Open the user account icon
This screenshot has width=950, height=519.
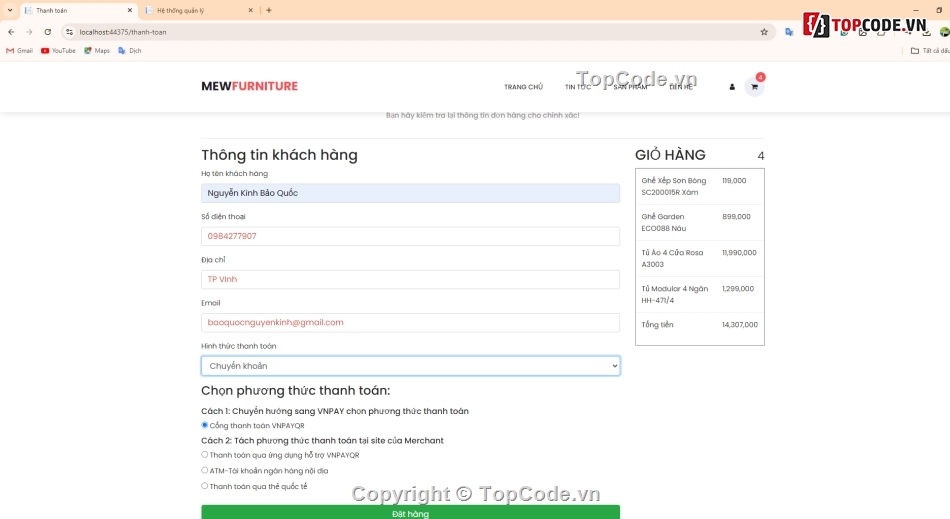732,87
